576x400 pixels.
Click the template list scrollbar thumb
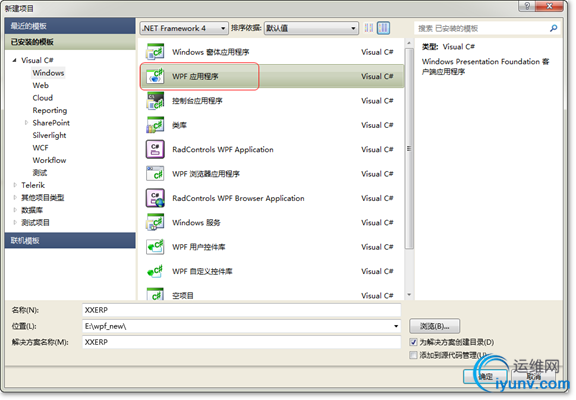click(x=408, y=149)
